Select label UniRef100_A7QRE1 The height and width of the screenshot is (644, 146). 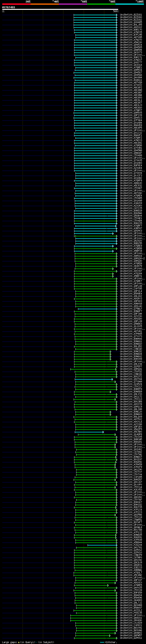point(131,67)
